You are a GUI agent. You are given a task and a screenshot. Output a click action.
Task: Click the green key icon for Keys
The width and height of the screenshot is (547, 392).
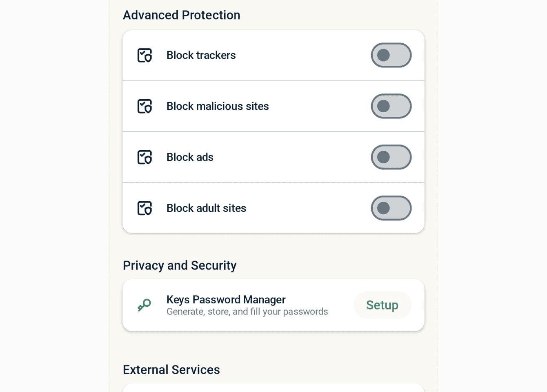tap(145, 305)
